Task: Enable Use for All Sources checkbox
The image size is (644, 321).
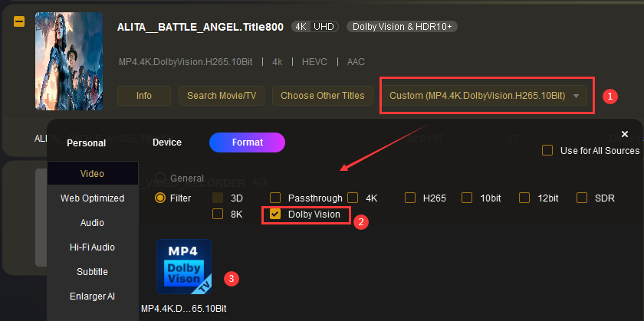Action: [547, 151]
